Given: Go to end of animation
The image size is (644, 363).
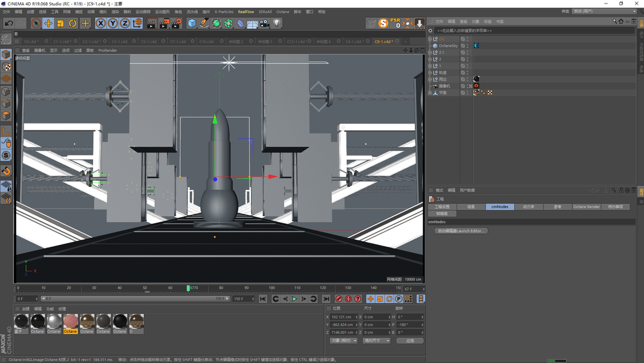Looking at the screenshot, I should tap(326, 299).
